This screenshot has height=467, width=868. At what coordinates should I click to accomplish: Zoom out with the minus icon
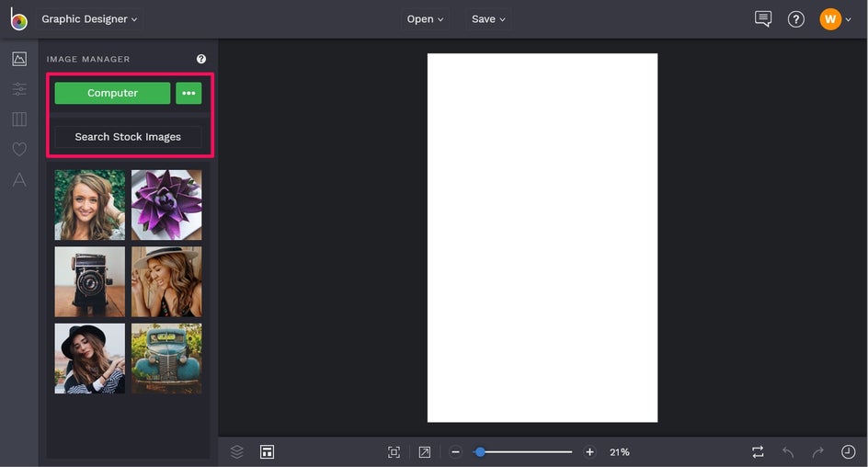coord(455,452)
